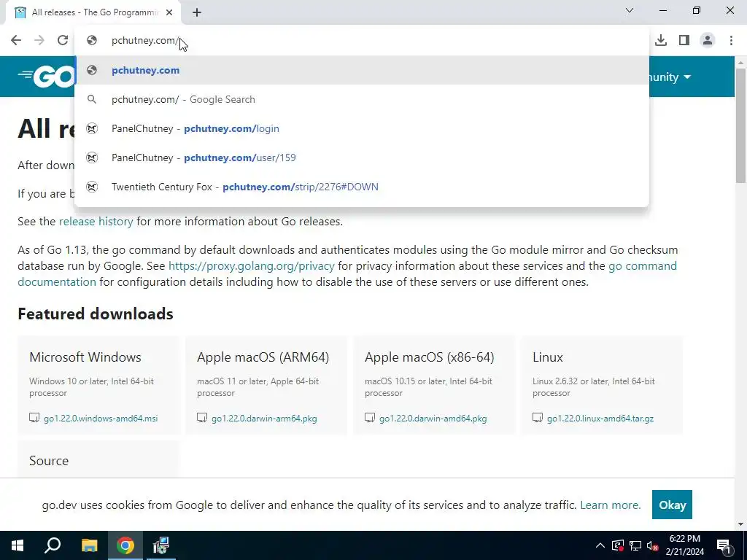Open the notification center icon

724,545
